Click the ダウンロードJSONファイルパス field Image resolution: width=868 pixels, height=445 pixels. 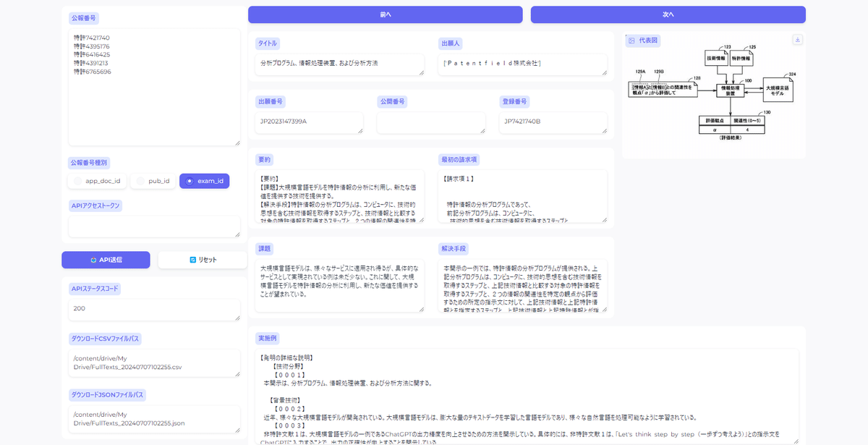click(x=154, y=418)
